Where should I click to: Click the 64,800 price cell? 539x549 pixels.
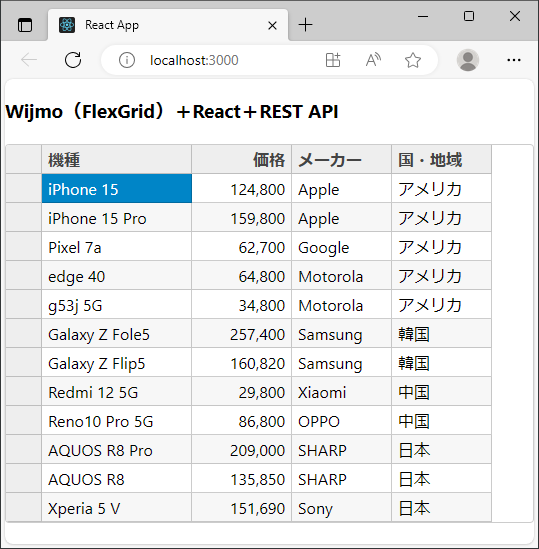tap(242, 276)
